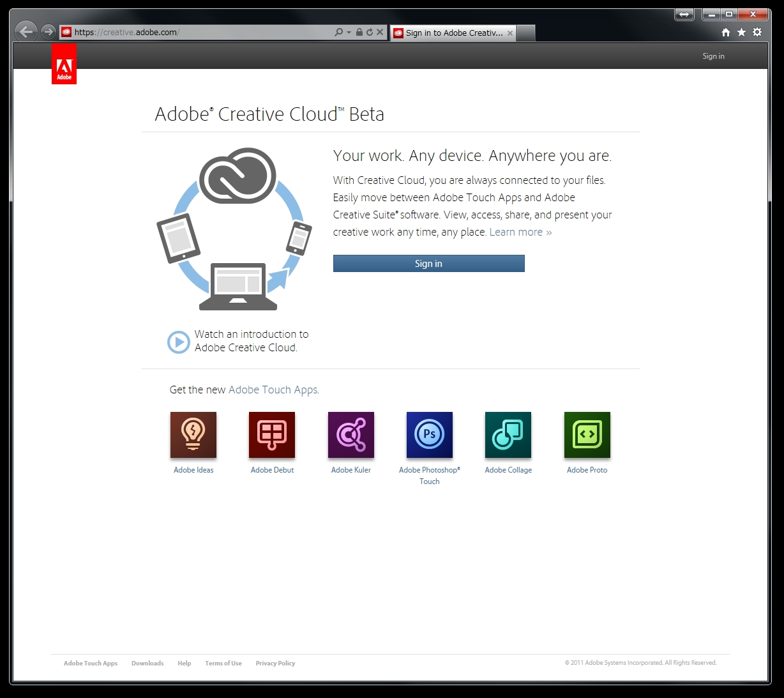Play the Creative Cloud introduction video
The height and width of the screenshot is (698, 784).
tap(178, 342)
